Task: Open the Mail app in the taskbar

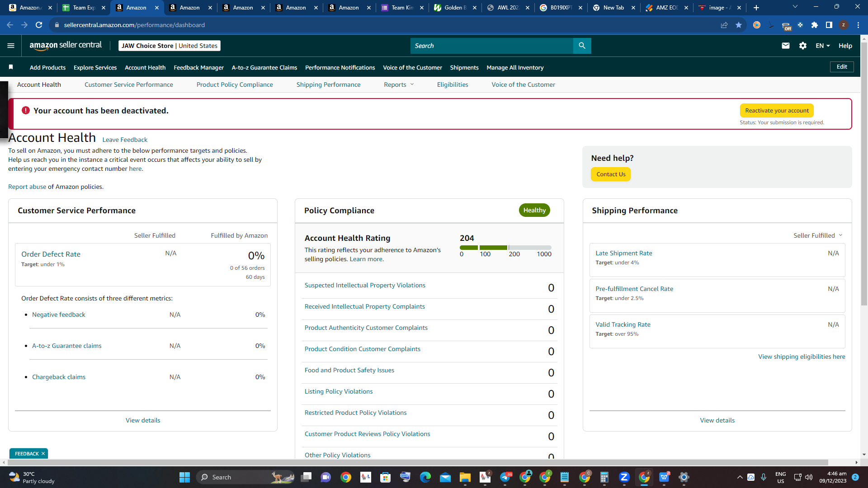Action: click(445, 477)
